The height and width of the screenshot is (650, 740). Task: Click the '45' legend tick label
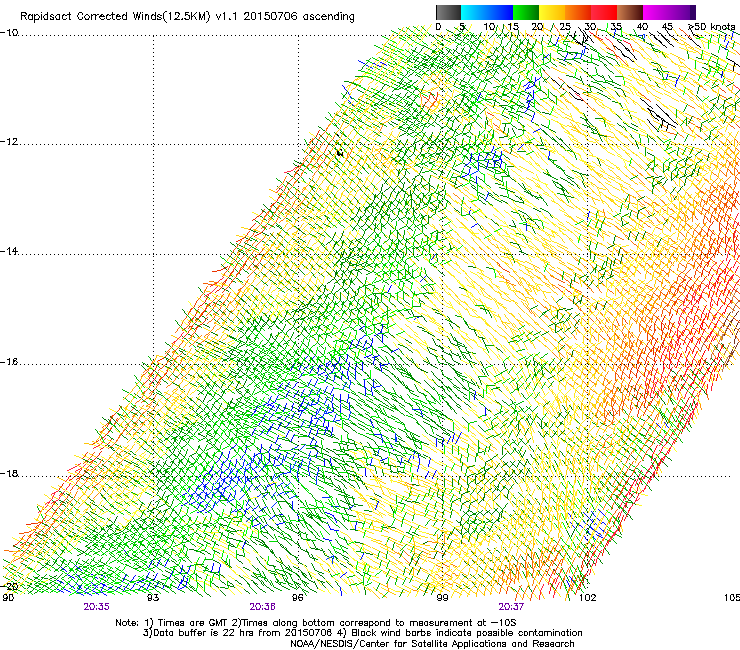pyautogui.click(x=667, y=27)
